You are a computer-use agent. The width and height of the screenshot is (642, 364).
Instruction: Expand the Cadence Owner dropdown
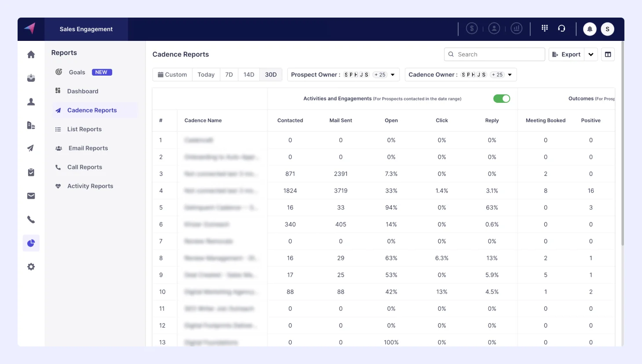point(510,75)
